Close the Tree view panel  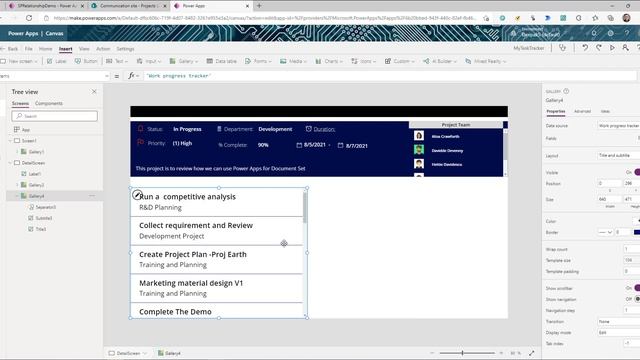coord(94,91)
